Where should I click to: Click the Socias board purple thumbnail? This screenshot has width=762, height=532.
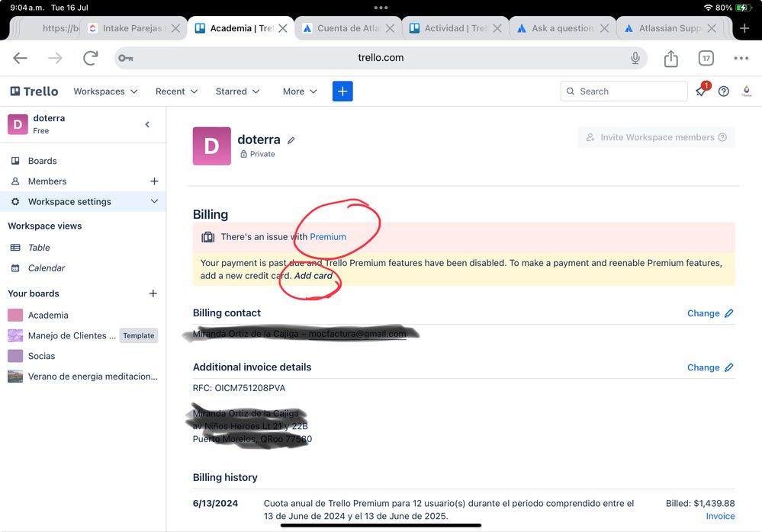click(15, 356)
